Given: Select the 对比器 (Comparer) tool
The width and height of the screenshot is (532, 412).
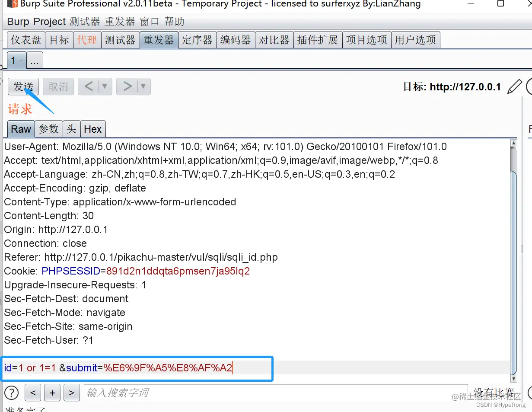Looking at the screenshot, I should click(274, 39).
